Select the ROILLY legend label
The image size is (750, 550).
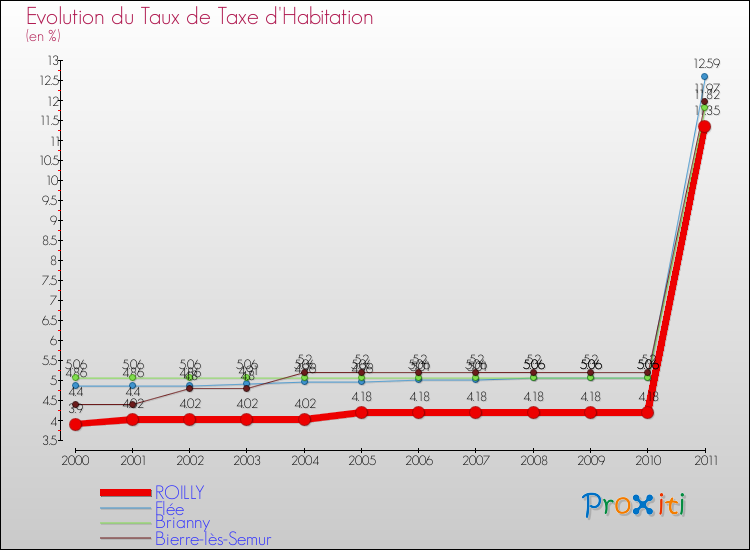pyautogui.click(x=180, y=492)
